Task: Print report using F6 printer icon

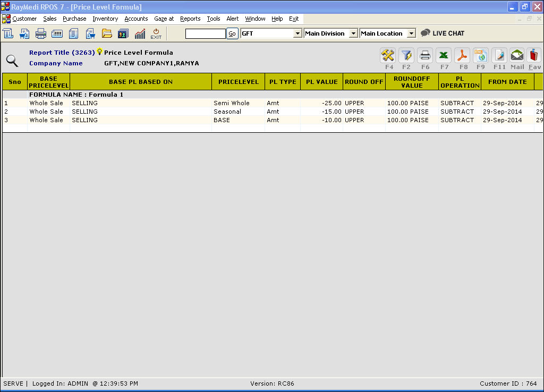Action: [425, 55]
